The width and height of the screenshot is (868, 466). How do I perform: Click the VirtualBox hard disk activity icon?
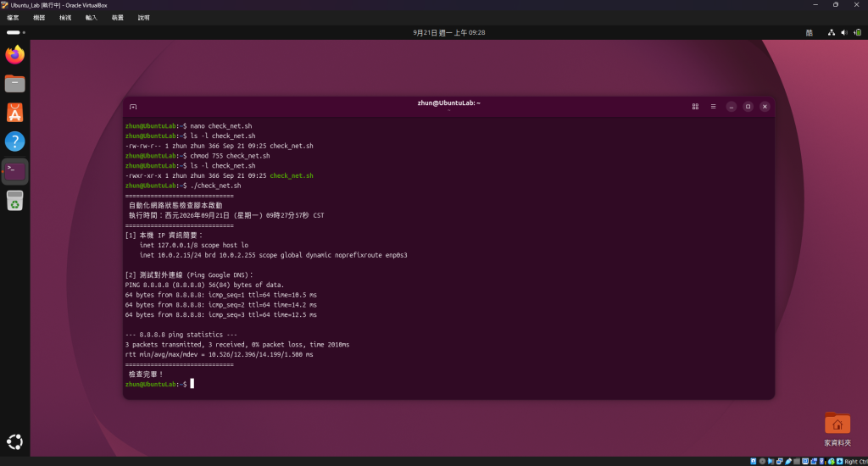754,461
